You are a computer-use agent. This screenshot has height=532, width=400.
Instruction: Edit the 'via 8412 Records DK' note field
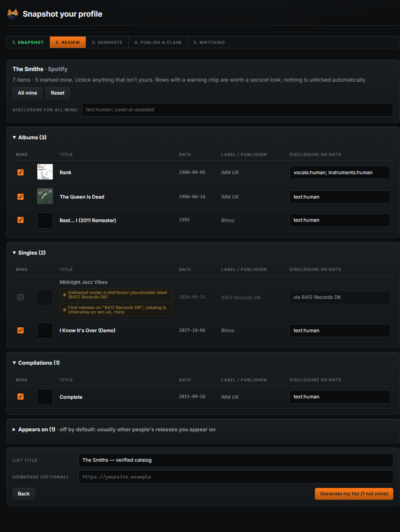340,297
